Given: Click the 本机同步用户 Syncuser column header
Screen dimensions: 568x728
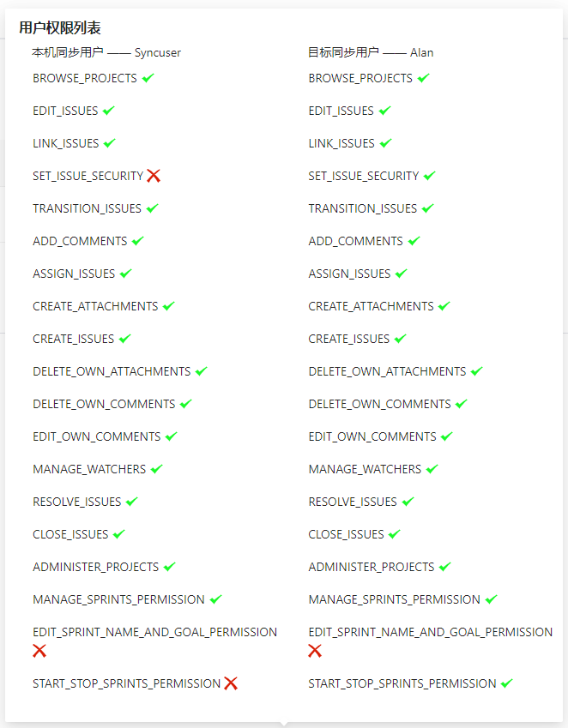Looking at the screenshot, I should pos(106,52).
